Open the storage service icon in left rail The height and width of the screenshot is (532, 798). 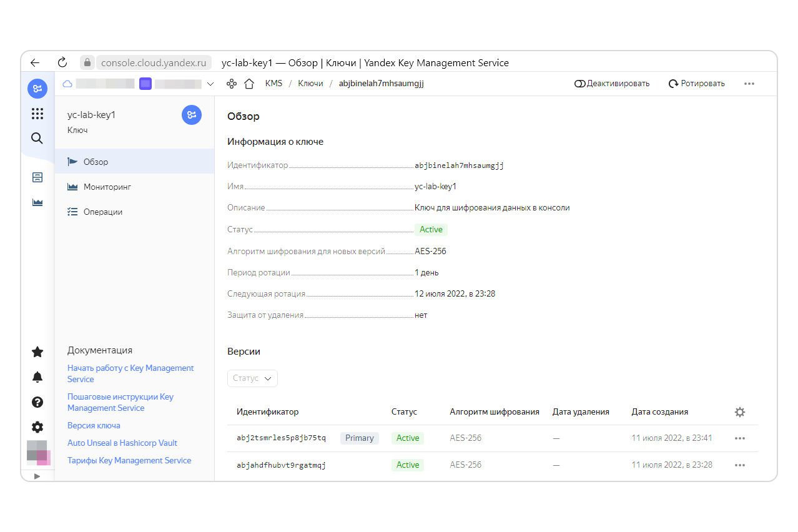[x=37, y=177]
